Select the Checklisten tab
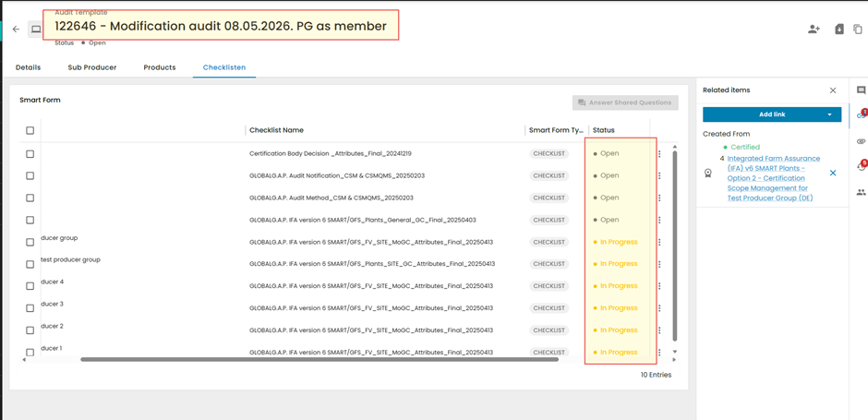Image resolution: width=868 pixels, height=420 pixels. click(x=224, y=67)
